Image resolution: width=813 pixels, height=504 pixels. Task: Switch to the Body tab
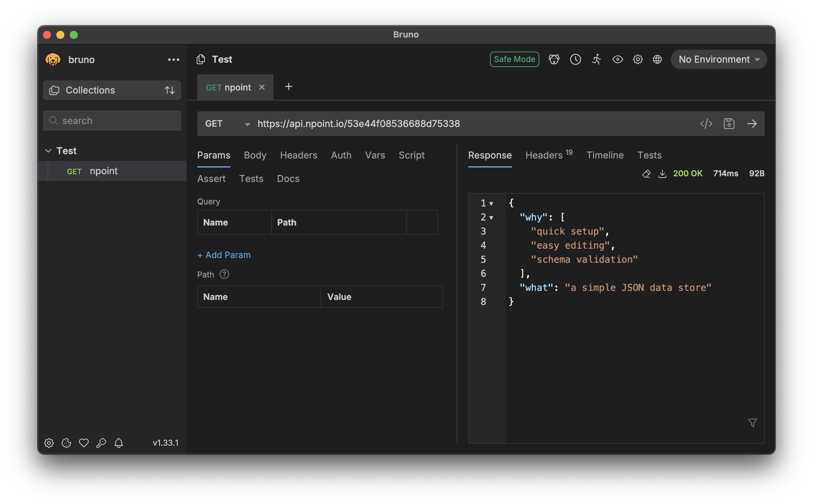click(x=255, y=155)
